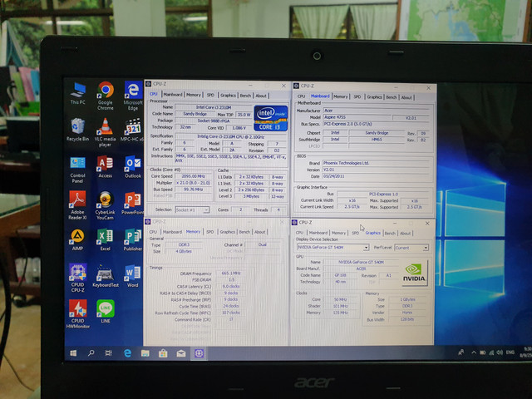Launch Access from desktop
Image resolution: width=532 pixels, height=399 pixels.
106,166
